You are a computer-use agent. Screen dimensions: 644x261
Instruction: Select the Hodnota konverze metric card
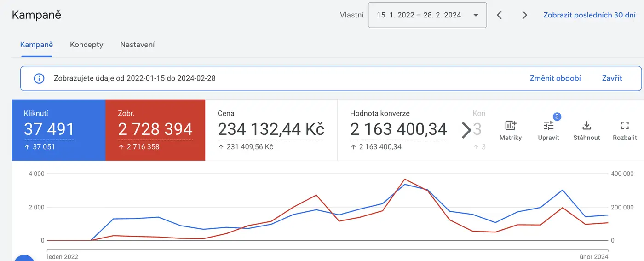click(398, 130)
